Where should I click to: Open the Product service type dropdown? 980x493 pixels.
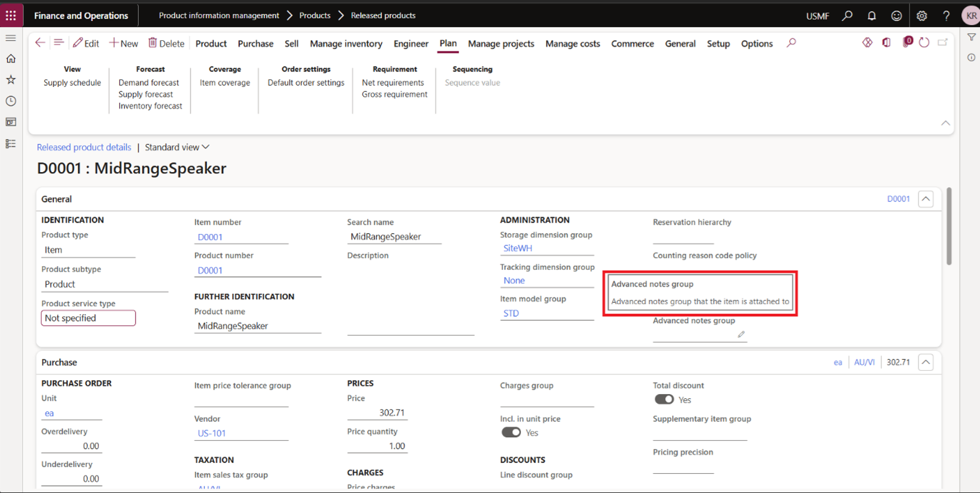pos(88,318)
